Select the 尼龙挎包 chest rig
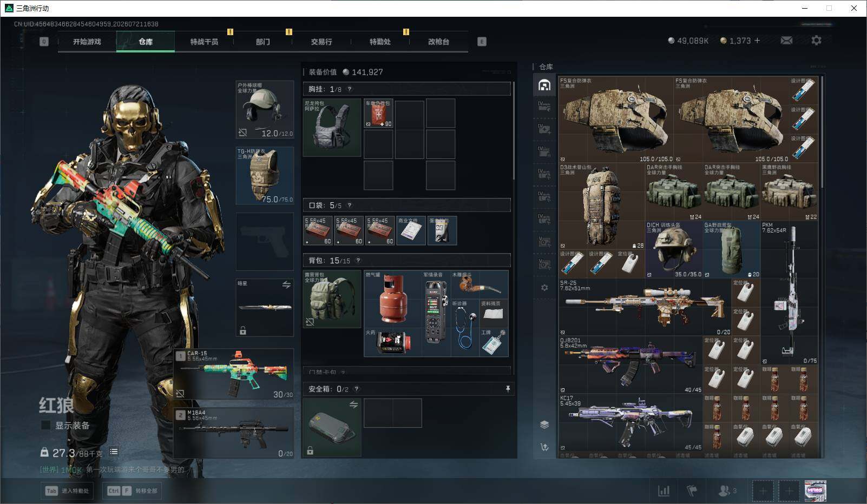Viewport: 867px width, 504px height. pos(332,128)
